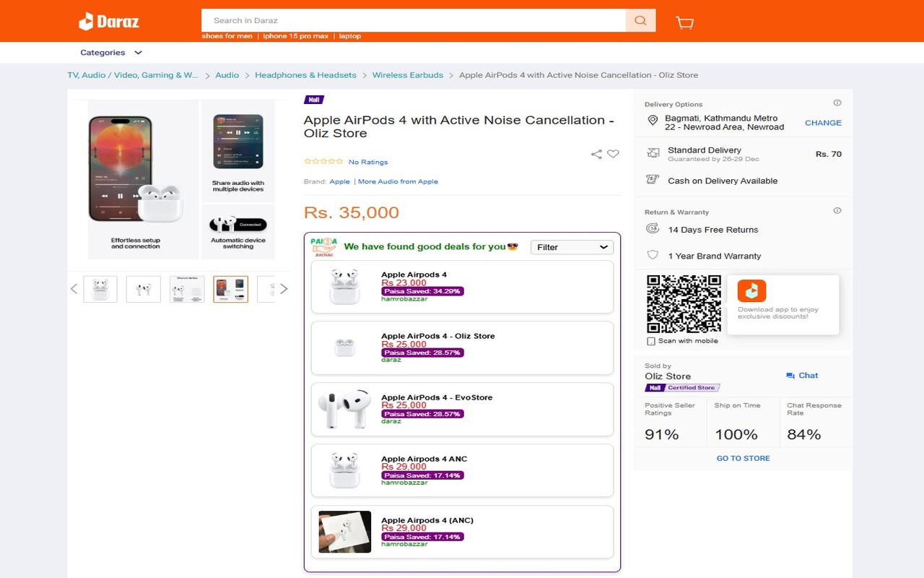
Task: Tick the Scan with mobile checkbox
Action: click(651, 341)
